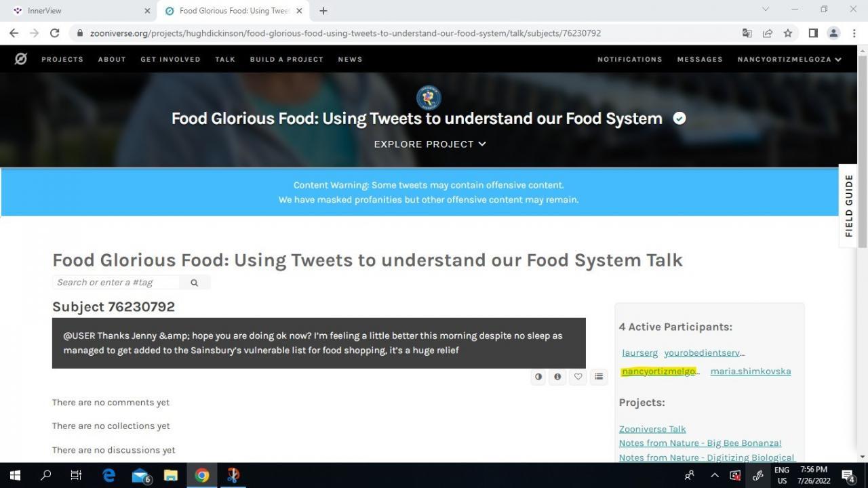Open Windows notification center
The height and width of the screenshot is (488, 868).
(x=848, y=475)
